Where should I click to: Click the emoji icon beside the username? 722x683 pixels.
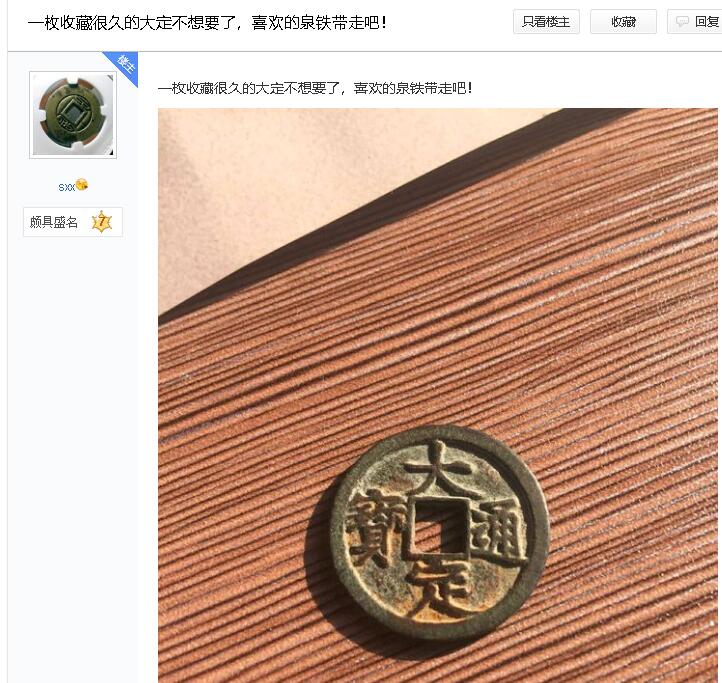coord(82,185)
